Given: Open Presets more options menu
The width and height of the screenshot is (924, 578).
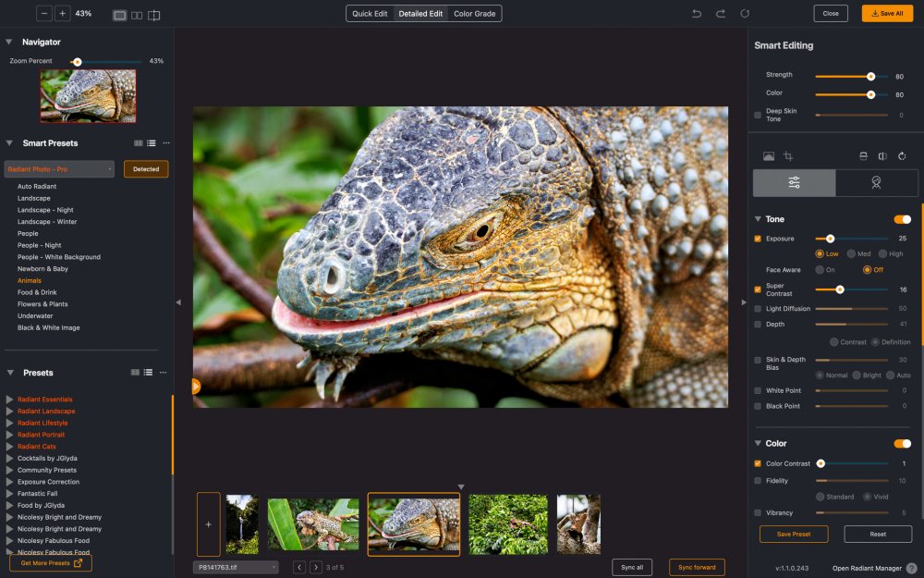Looking at the screenshot, I should click(164, 373).
